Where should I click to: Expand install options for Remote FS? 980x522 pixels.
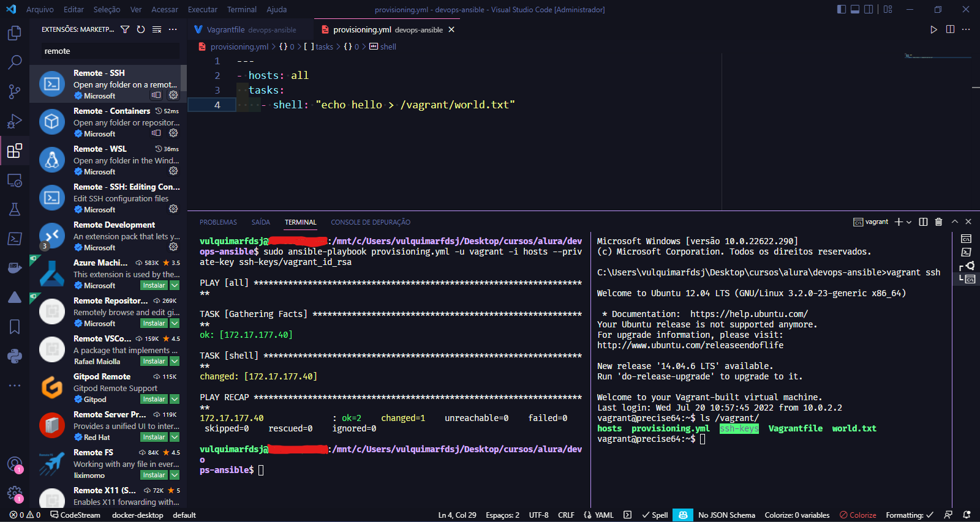pos(175,475)
